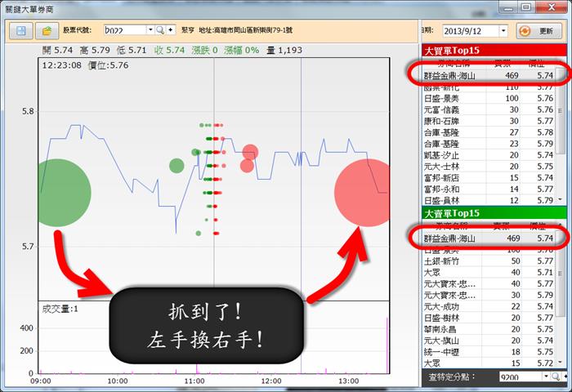Click the 大買單Top15 list scroll-down arrow

pyautogui.click(x=561, y=199)
